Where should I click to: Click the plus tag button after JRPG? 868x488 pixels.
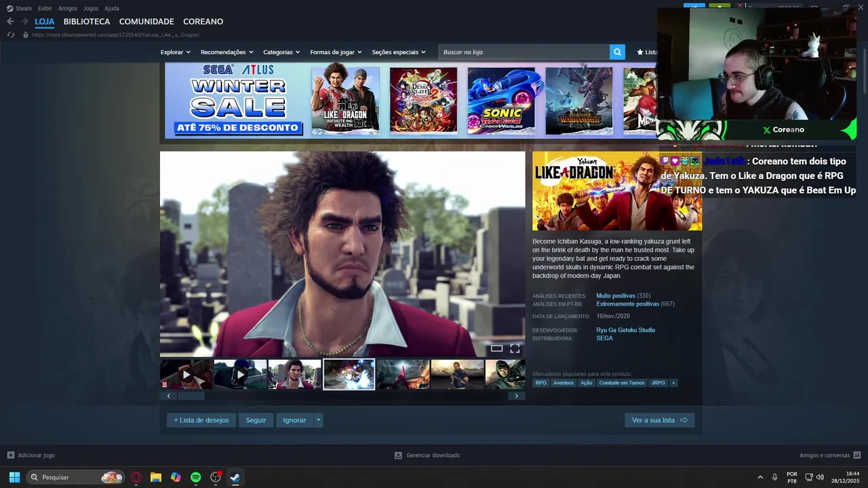point(673,383)
